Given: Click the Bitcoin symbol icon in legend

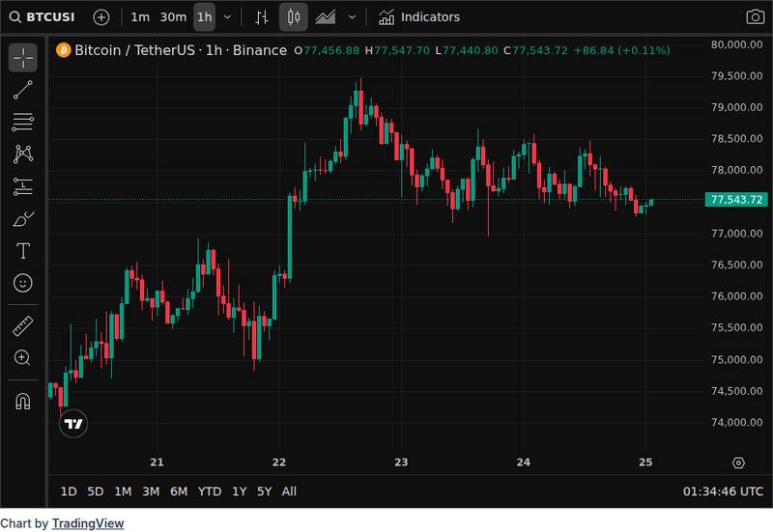Looking at the screenshot, I should click(64, 50).
